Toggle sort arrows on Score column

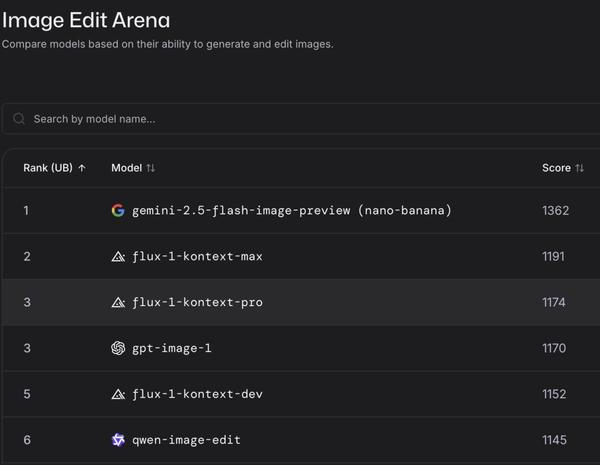[580, 168]
